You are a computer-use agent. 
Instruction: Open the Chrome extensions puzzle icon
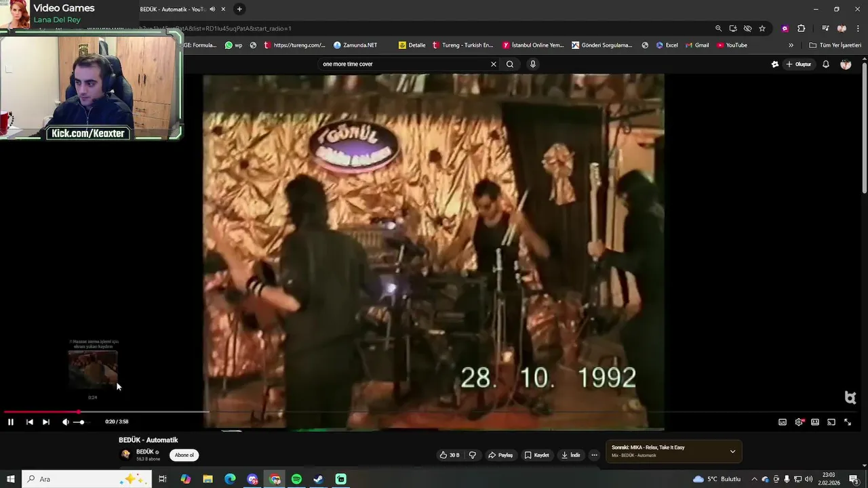pos(802,28)
